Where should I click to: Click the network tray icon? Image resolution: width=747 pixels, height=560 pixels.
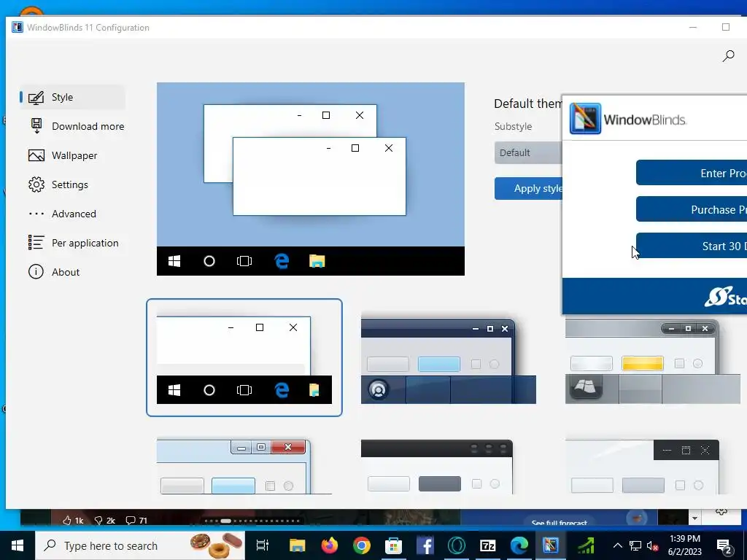pos(635,545)
